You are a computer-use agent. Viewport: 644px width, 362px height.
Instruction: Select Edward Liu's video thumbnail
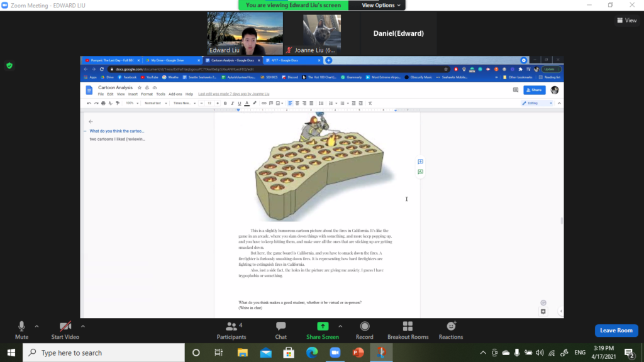[x=245, y=33]
